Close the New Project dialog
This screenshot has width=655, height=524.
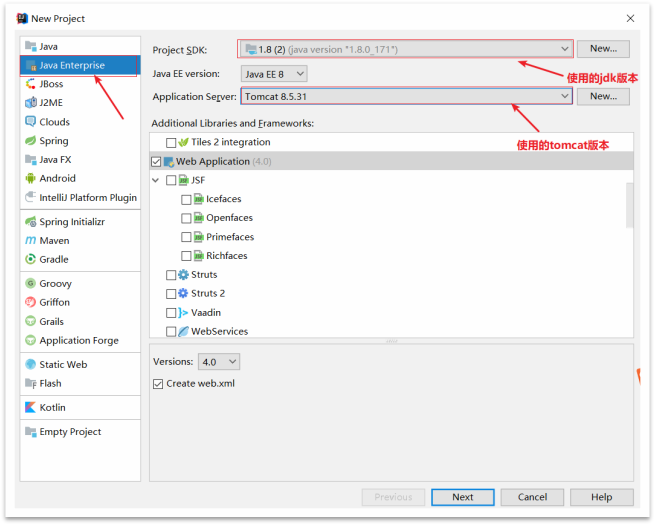[x=630, y=18]
